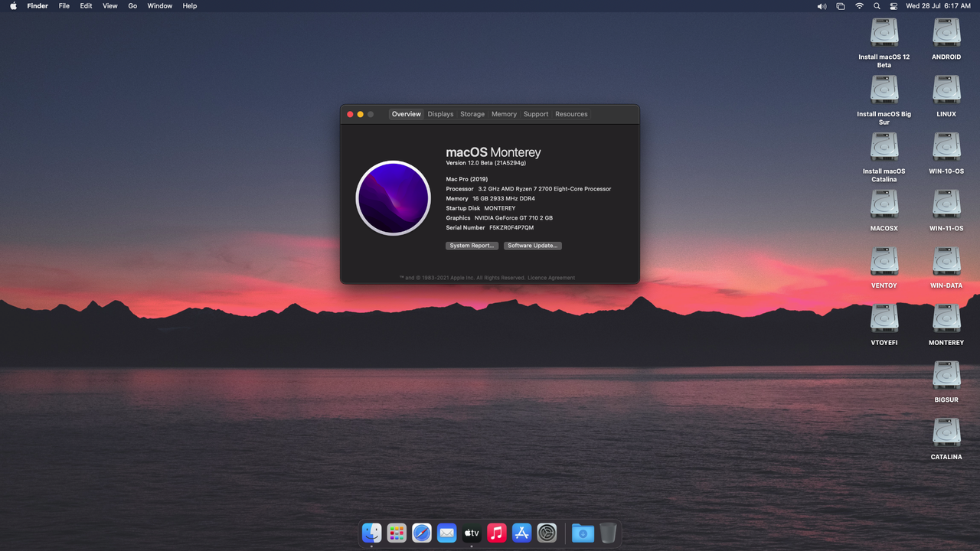Select the WIN-11-OS drive icon
This screenshot has height=551, width=980.
946,204
